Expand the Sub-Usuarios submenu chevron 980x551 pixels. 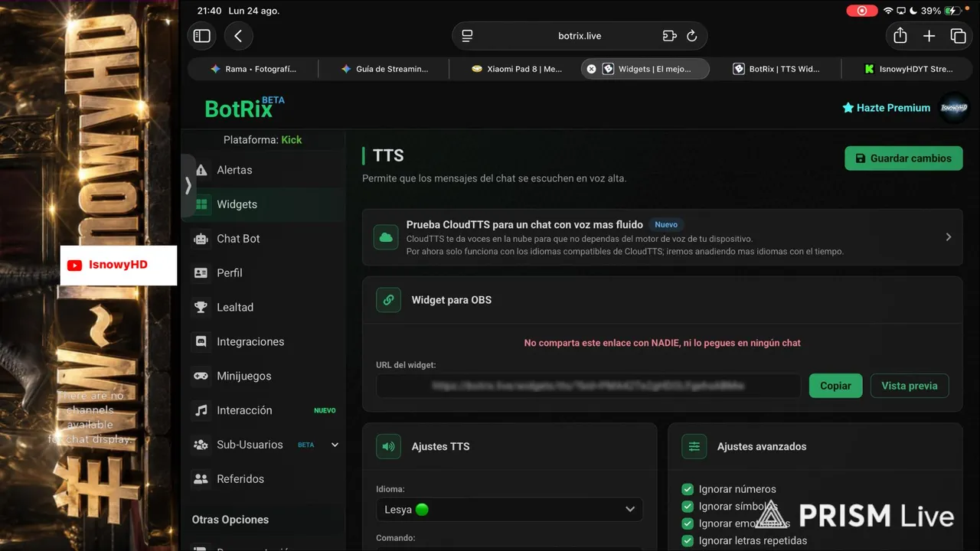(335, 445)
